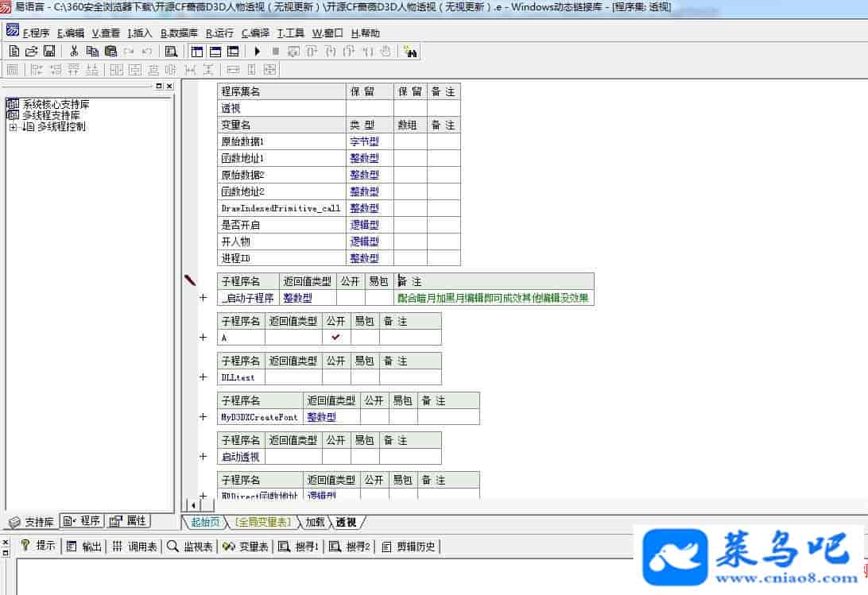Click the Cut scissors icon
Screen dimensions: 868x595
[x=73, y=51]
